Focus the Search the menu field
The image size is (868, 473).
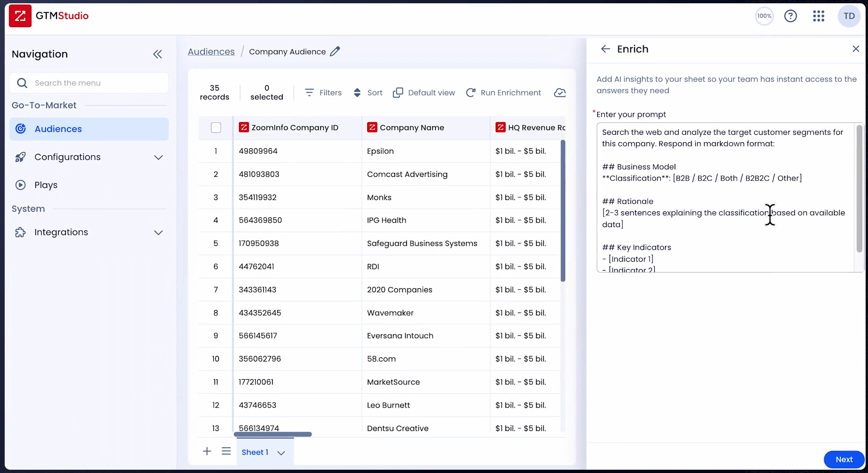[89, 83]
